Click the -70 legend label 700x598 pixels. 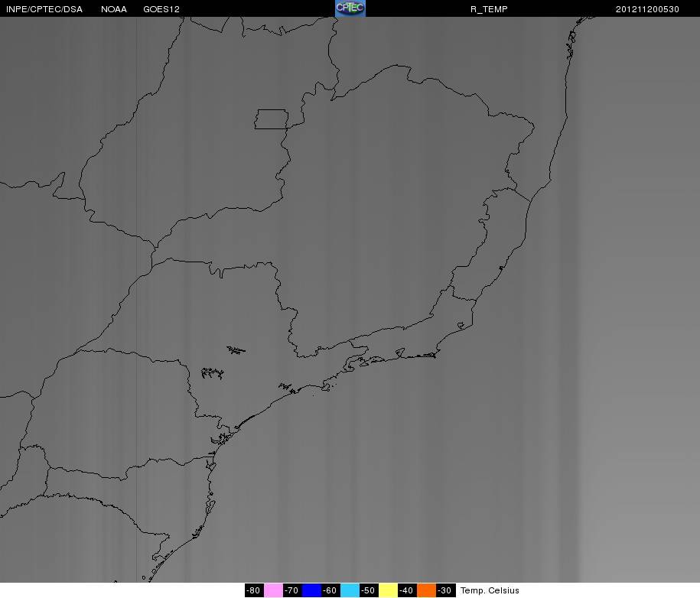pos(292,590)
